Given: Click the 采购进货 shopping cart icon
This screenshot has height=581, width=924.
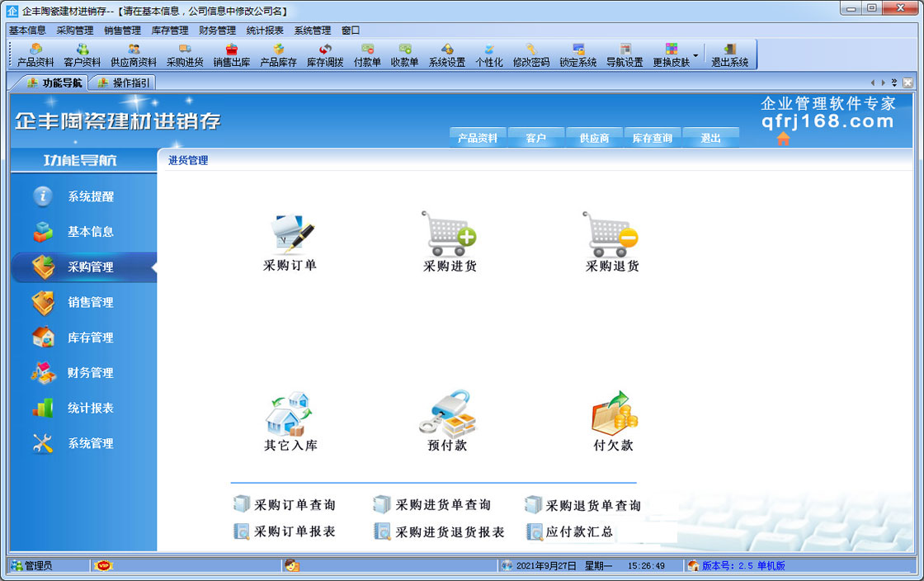Looking at the screenshot, I should point(449,234).
